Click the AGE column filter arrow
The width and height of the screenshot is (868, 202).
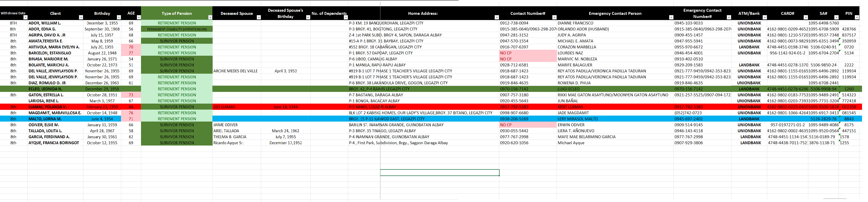pos(138,17)
